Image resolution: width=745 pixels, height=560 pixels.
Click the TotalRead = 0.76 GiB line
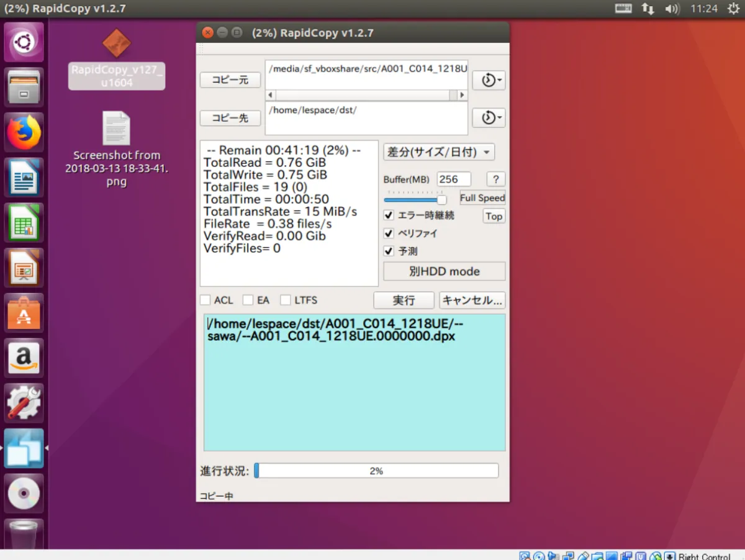265,163
